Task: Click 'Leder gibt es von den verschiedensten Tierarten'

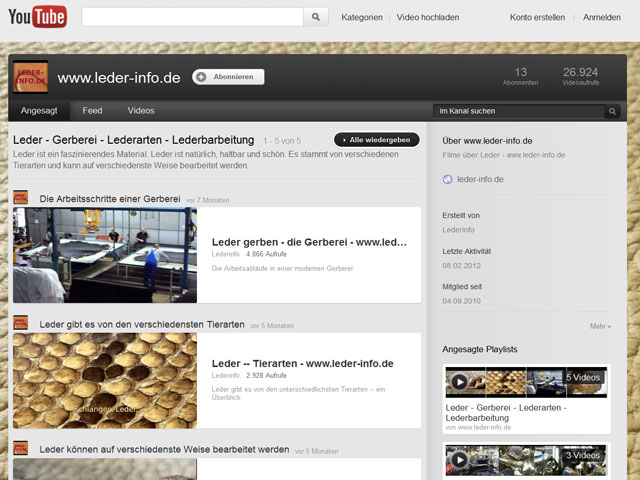Action: 142,324
